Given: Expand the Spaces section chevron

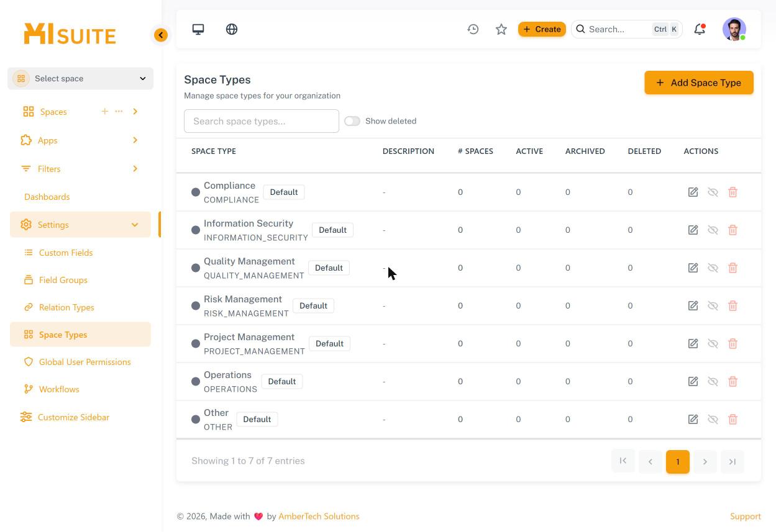Looking at the screenshot, I should click(135, 112).
